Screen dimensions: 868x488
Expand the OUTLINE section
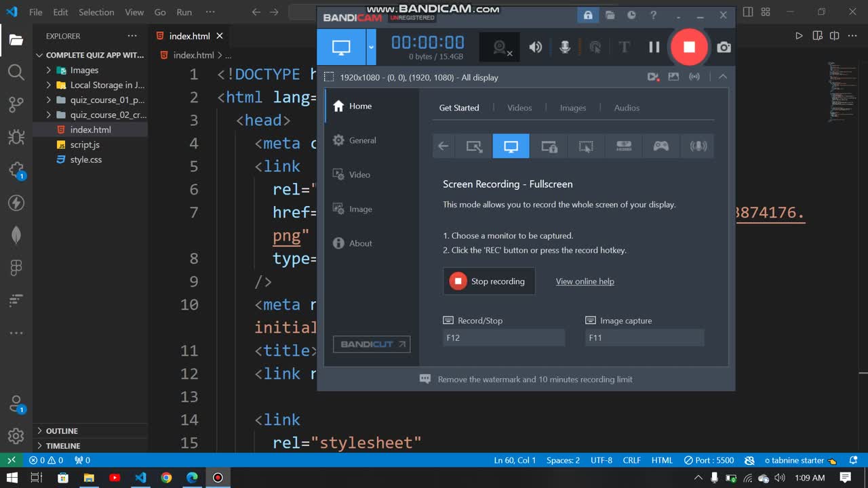click(62, 431)
